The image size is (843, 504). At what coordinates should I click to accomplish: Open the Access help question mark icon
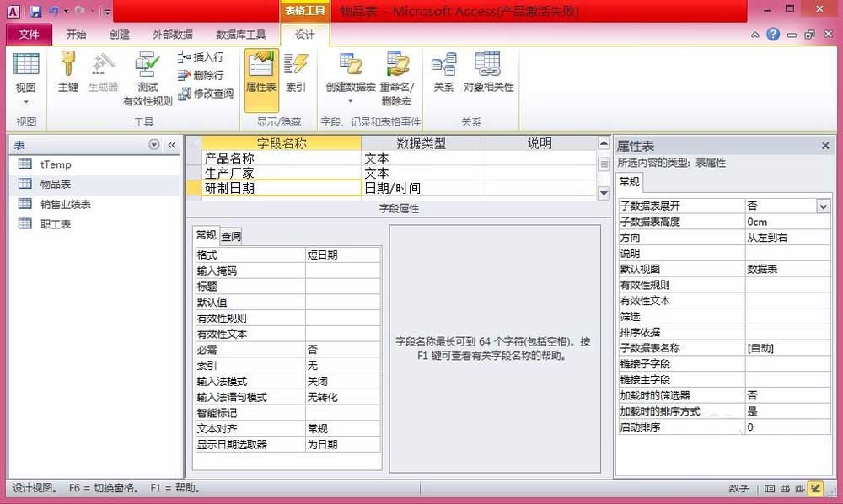[x=773, y=35]
